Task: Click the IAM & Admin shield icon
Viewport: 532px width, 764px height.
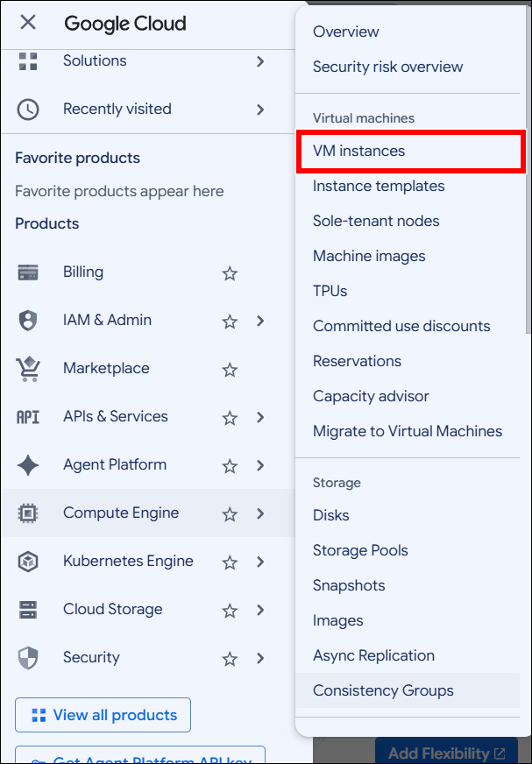Action: click(x=28, y=321)
